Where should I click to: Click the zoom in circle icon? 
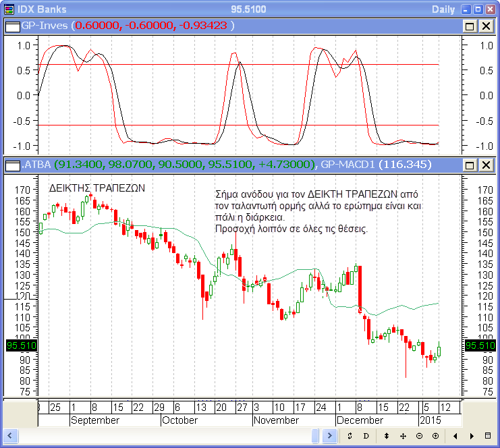(436, 436)
